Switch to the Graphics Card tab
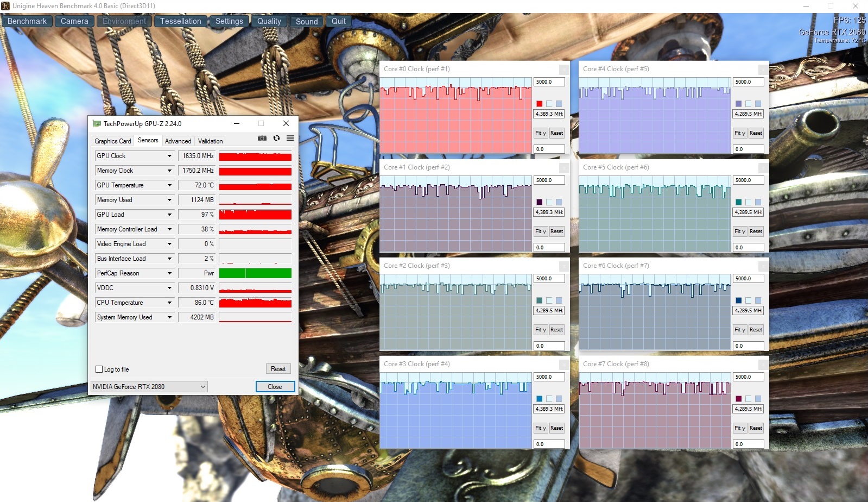This screenshot has height=502, width=868. click(113, 141)
